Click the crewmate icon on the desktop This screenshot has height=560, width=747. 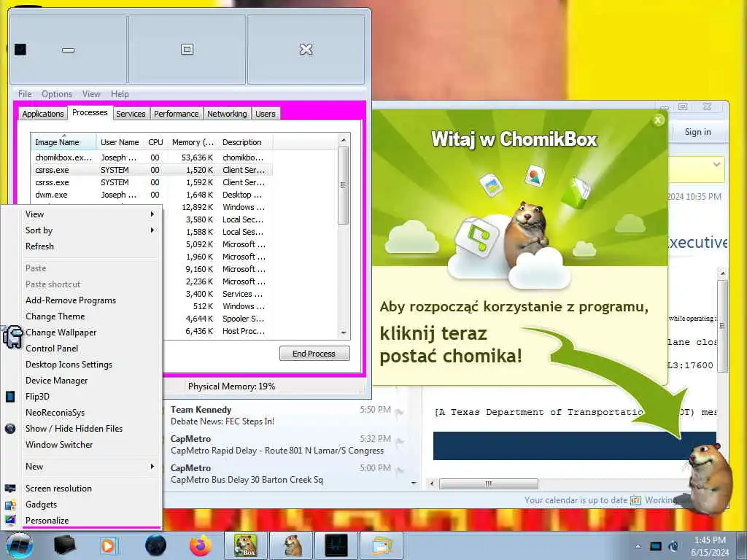point(13,337)
